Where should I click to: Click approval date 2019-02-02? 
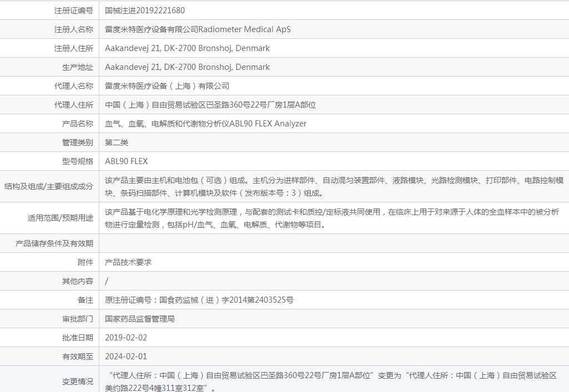tap(126, 338)
